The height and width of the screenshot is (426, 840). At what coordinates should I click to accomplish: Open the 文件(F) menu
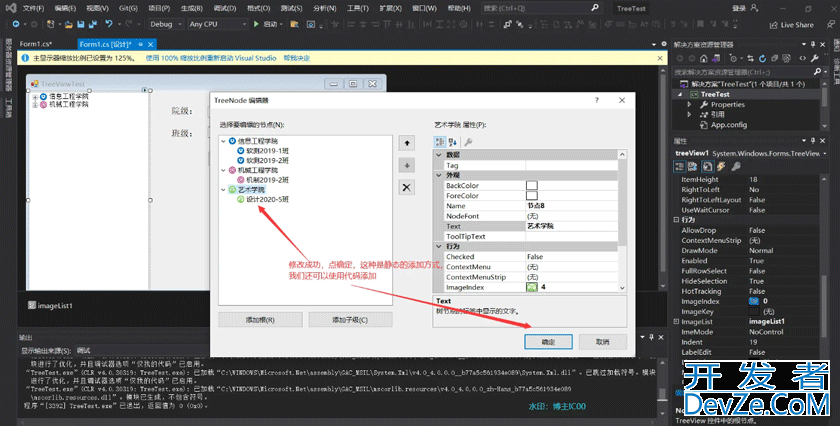point(33,8)
